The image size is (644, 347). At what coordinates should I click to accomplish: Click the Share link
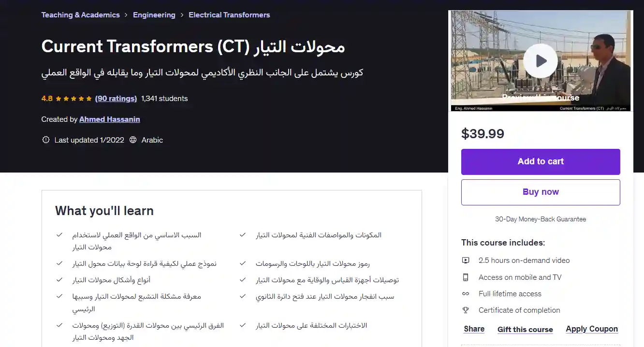click(x=474, y=329)
